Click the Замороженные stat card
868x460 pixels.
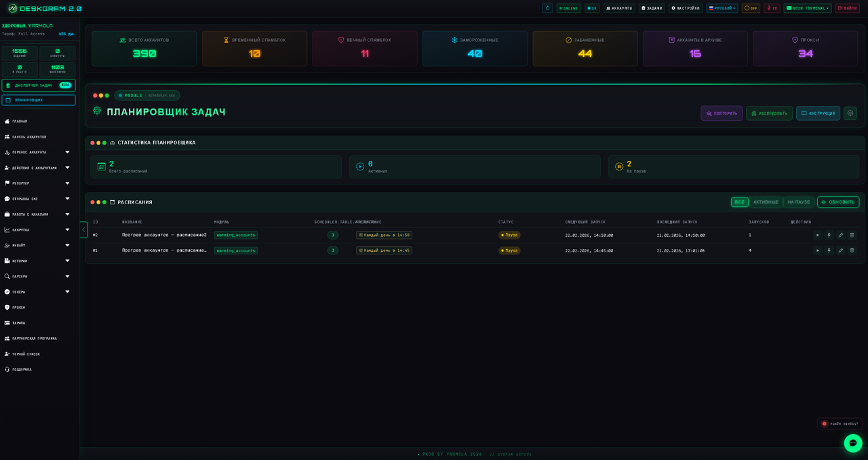click(475, 48)
